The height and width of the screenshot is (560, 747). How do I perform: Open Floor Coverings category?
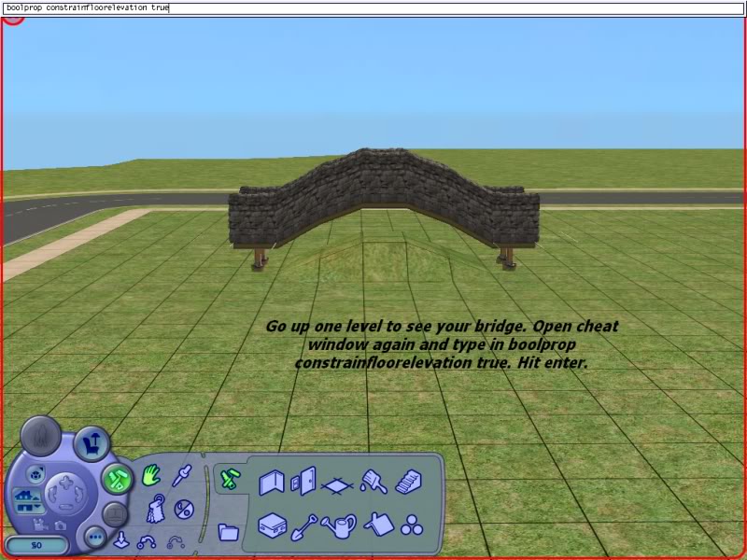pos(337,486)
